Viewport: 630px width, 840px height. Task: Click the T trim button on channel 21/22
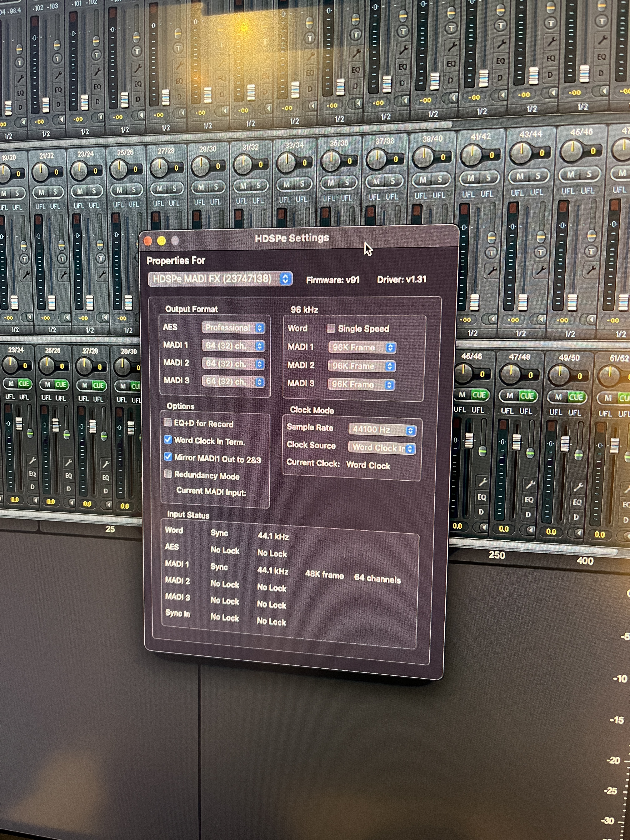(x=62, y=259)
